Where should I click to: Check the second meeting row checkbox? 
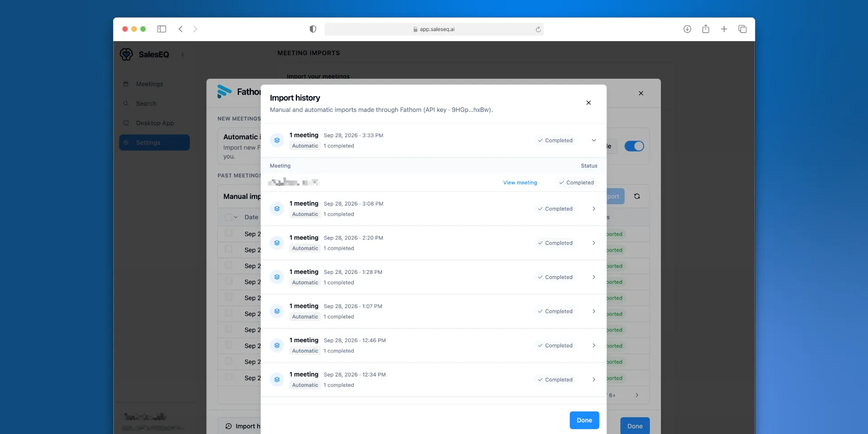[228, 249]
